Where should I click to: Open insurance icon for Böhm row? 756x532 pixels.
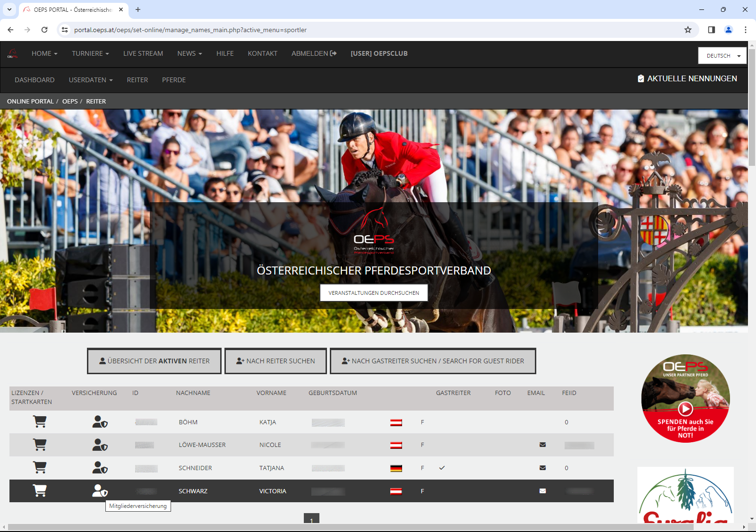click(x=100, y=421)
